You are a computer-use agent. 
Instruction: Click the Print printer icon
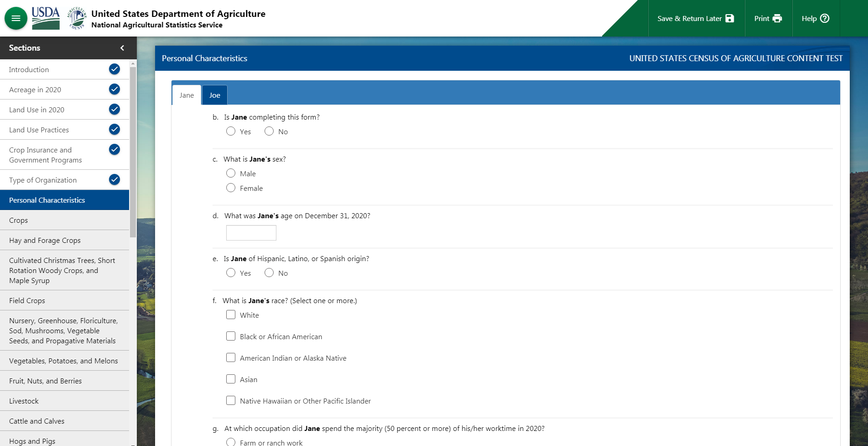pos(777,18)
